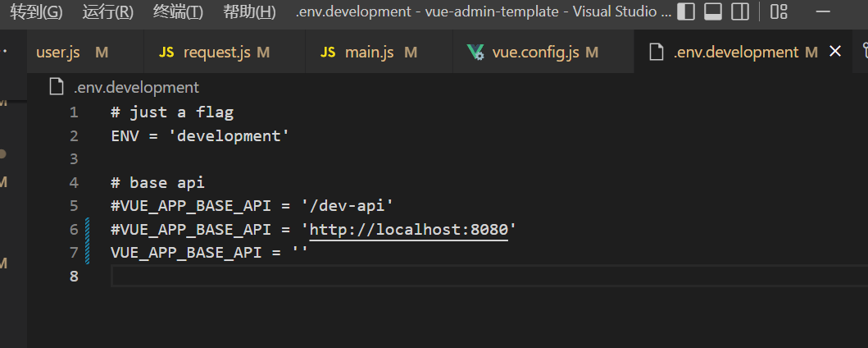Click the file icon on .env.development tab
Screen dimensions: 868x348
656,52
